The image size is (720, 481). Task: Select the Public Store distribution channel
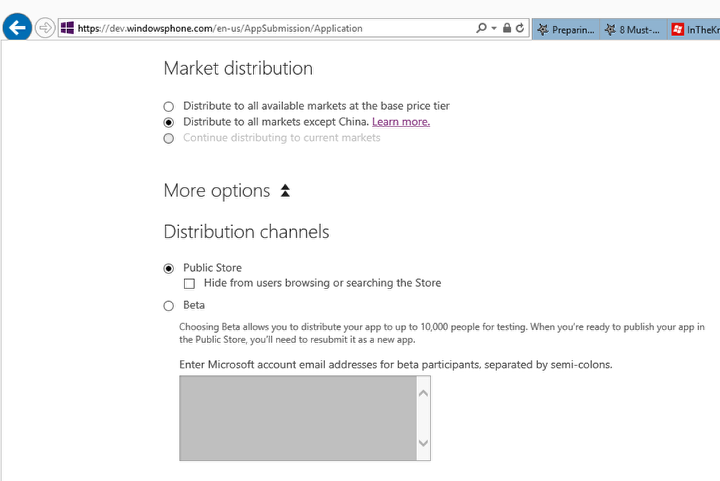[168, 268]
